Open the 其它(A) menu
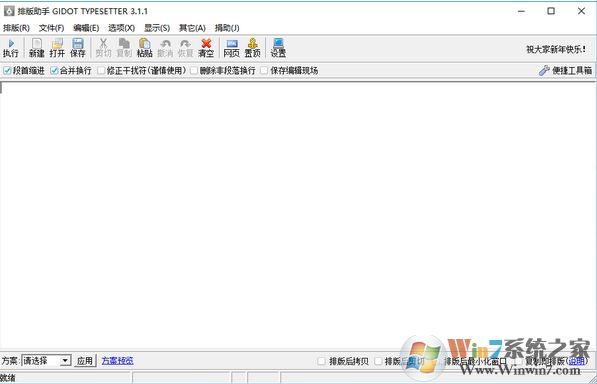 click(x=192, y=28)
